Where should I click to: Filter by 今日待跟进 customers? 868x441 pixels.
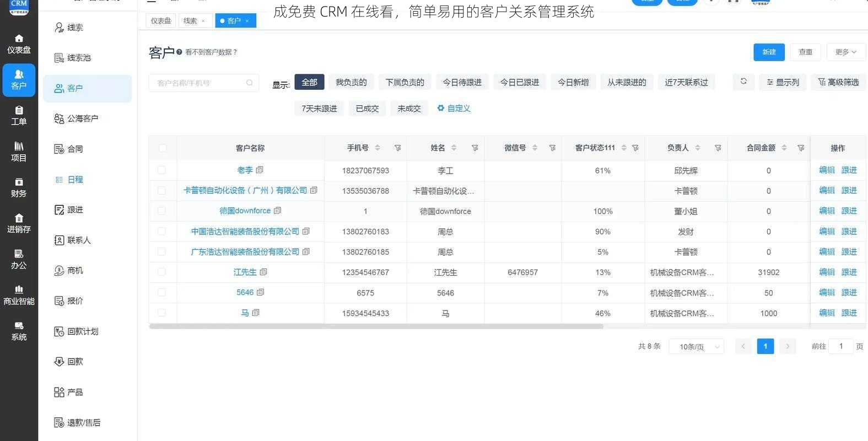click(462, 82)
